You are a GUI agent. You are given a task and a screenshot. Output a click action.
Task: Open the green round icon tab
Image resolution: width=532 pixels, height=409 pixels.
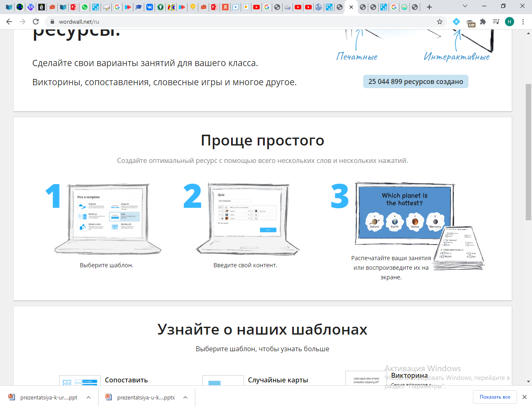pos(404,7)
